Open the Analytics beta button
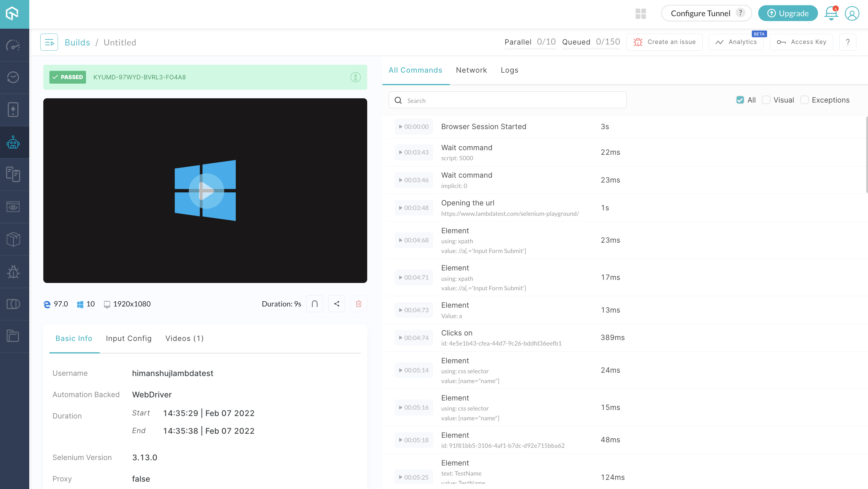This screenshot has height=489, width=868. point(736,42)
